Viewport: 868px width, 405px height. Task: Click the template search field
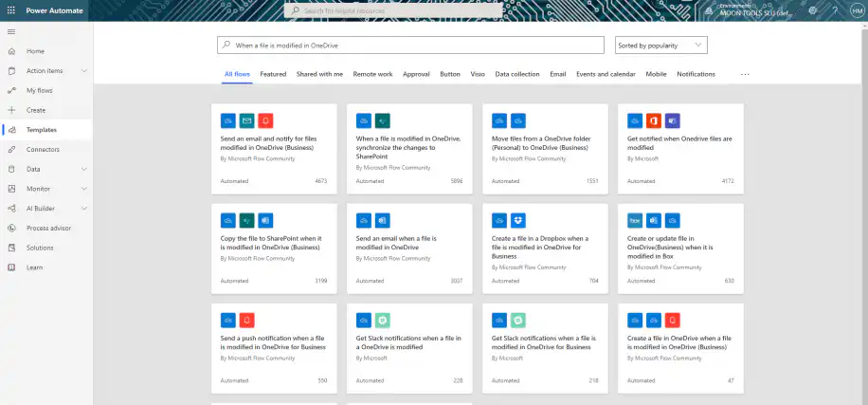pyautogui.click(x=410, y=46)
